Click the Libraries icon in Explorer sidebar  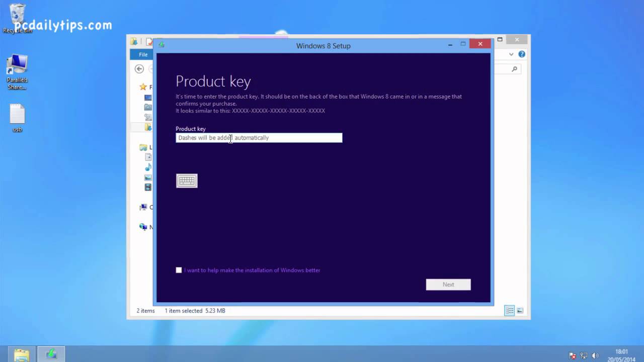point(143,147)
